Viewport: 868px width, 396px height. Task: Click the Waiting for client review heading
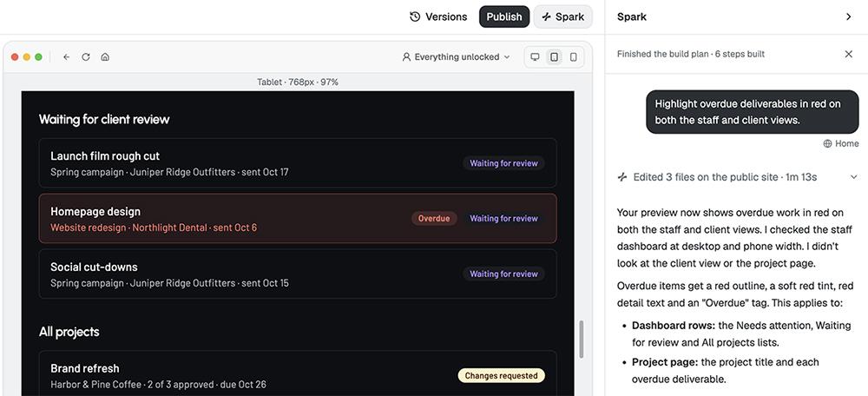click(x=104, y=119)
